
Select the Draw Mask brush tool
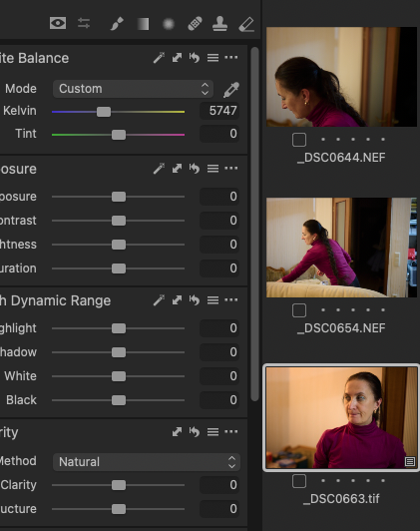[117, 24]
